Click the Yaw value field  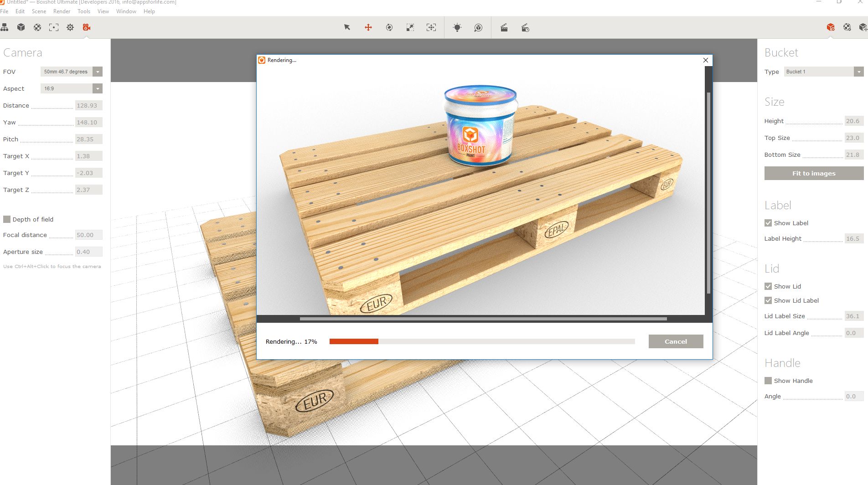pos(88,122)
